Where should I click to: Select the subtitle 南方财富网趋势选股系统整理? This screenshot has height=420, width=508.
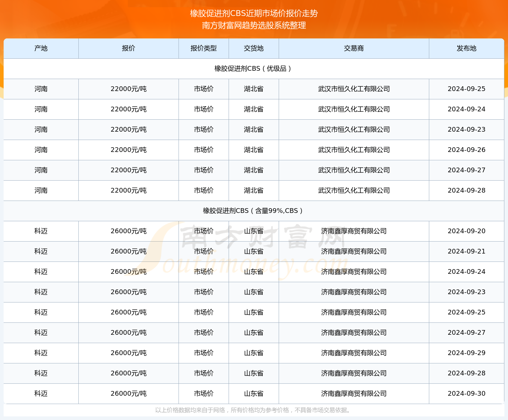tap(254, 25)
